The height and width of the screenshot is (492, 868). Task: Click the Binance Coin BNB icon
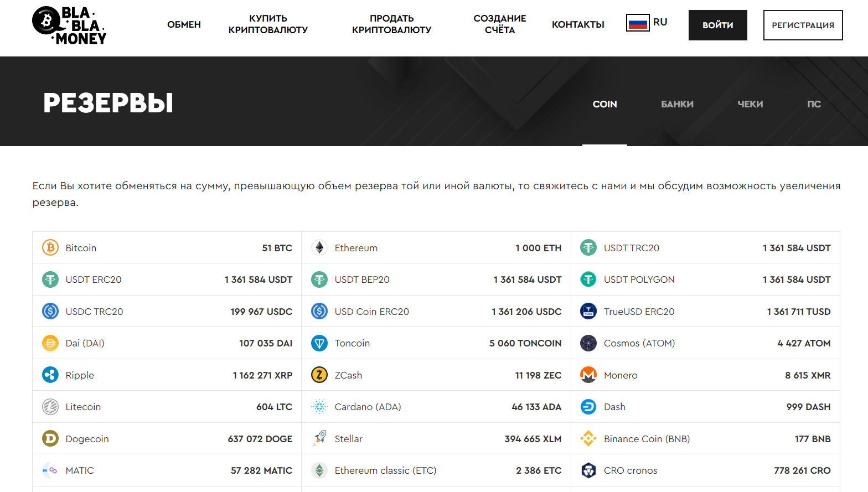[x=588, y=439]
